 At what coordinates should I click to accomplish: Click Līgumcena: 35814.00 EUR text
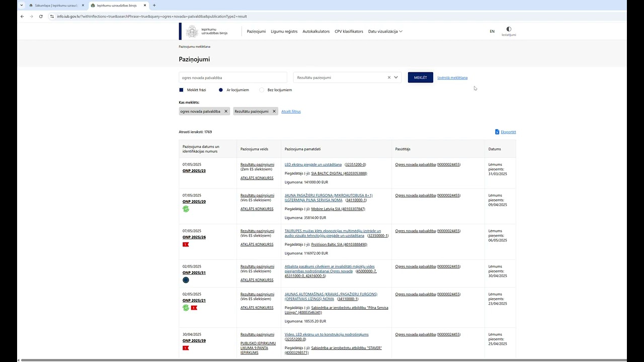coord(305,218)
